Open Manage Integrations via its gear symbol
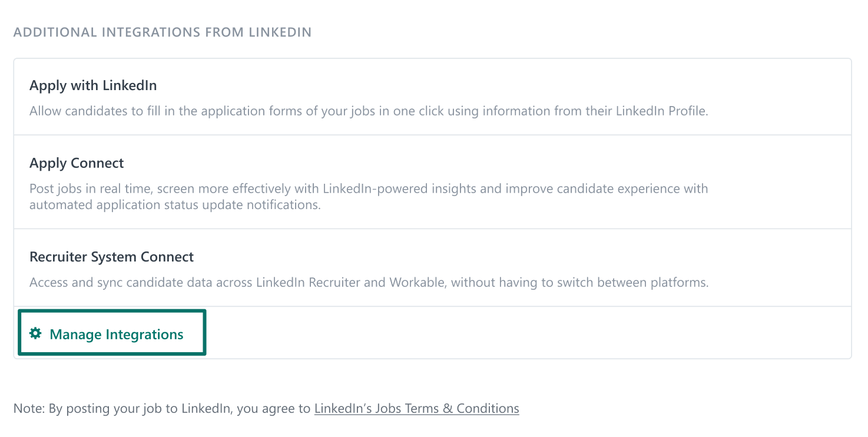Image resolution: width=868 pixels, height=437 pixels. [x=35, y=333]
